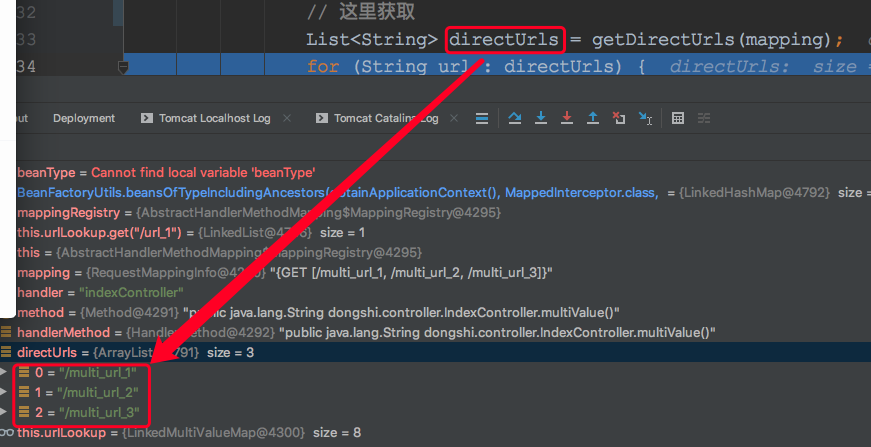Screen dimensions: 871x447
Task: Click the Run to Cursor icon
Action: click(645, 118)
